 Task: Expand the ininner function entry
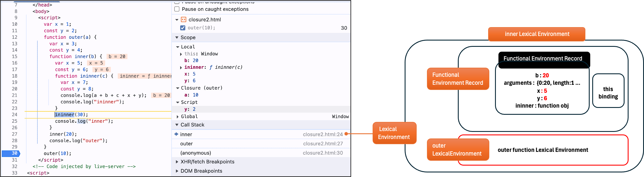(x=181, y=67)
